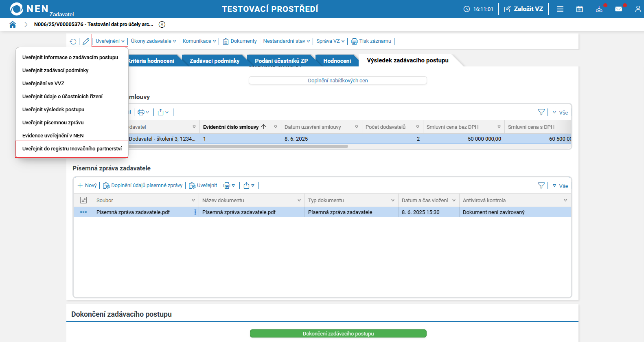644x342 pixels.
Task: Open the Vše dropdown in Písemná zpráva table
Action: [560, 186]
